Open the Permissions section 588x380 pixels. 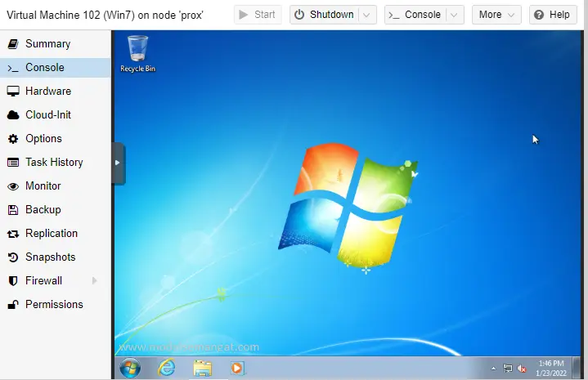tap(55, 304)
